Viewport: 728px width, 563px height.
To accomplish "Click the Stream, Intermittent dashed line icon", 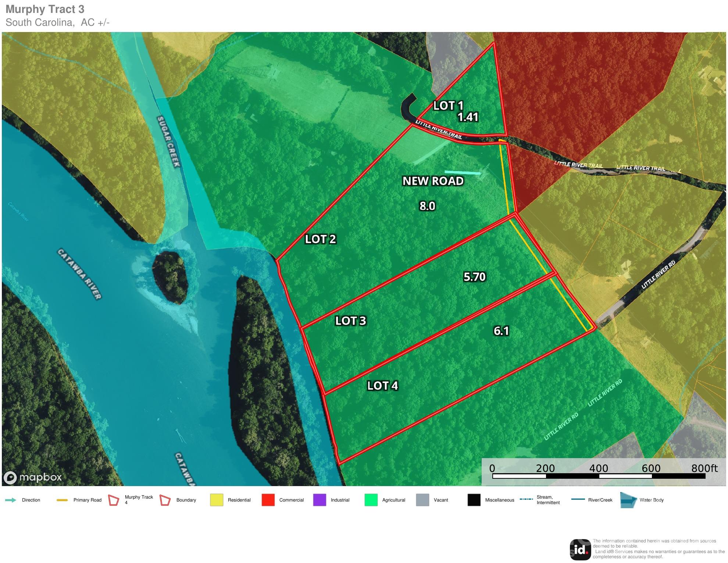I will pos(526,499).
